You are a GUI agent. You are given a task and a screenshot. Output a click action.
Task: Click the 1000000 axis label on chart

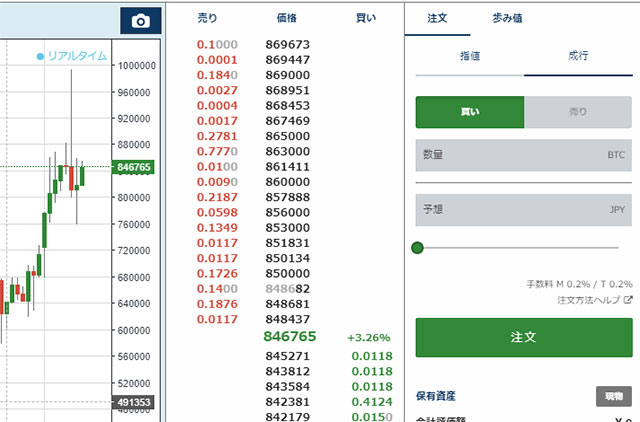[137, 66]
